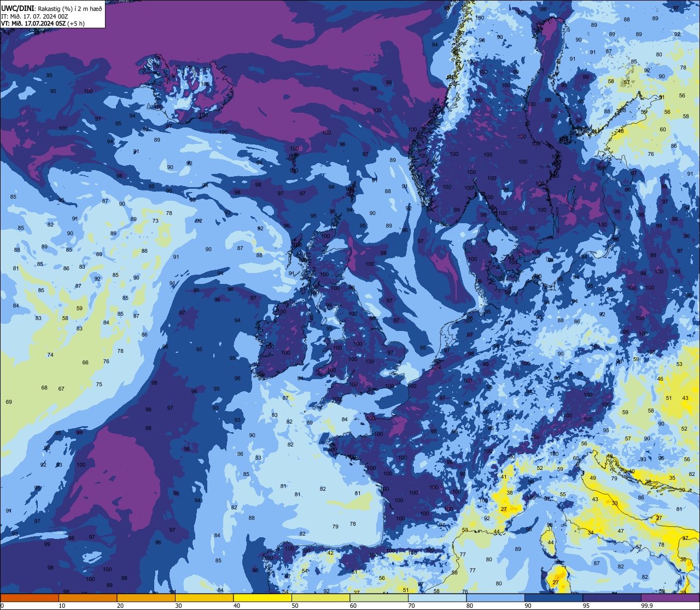The height and width of the screenshot is (610, 700).
Task: Click the valid time line "VT: Mið. 17.07.2024 05Z (+5 h)"
Action: coord(42,24)
